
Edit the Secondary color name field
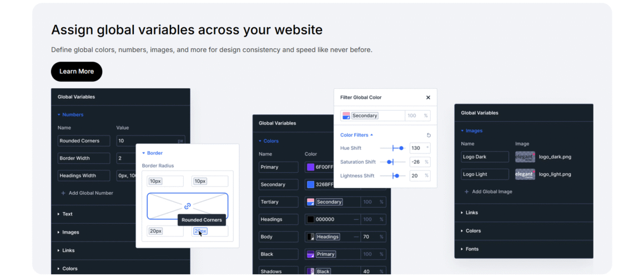click(x=279, y=185)
